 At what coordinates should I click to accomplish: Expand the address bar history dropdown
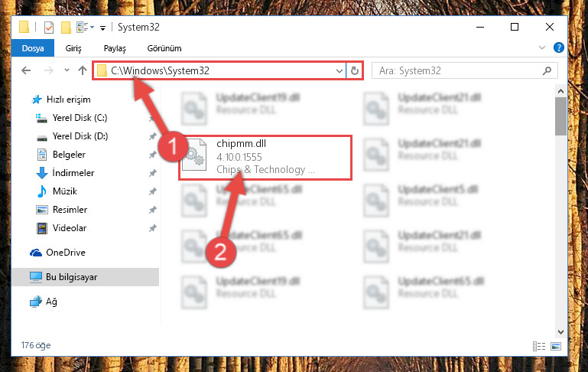(x=339, y=70)
